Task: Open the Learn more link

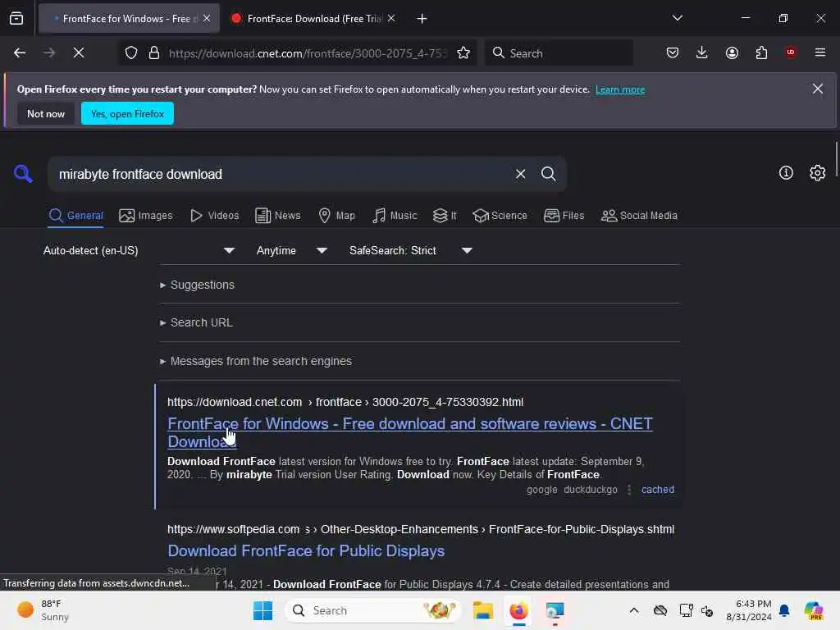Action: (x=620, y=89)
